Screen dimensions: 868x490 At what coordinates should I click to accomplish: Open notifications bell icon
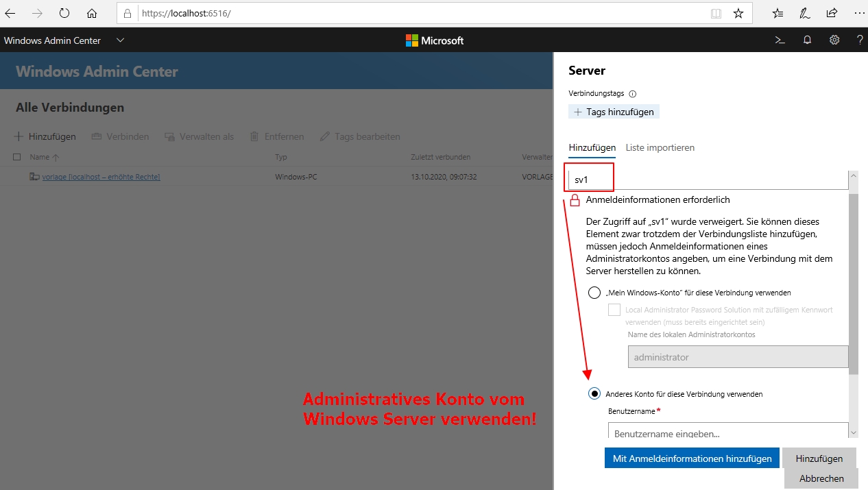click(x=807, y=40)
